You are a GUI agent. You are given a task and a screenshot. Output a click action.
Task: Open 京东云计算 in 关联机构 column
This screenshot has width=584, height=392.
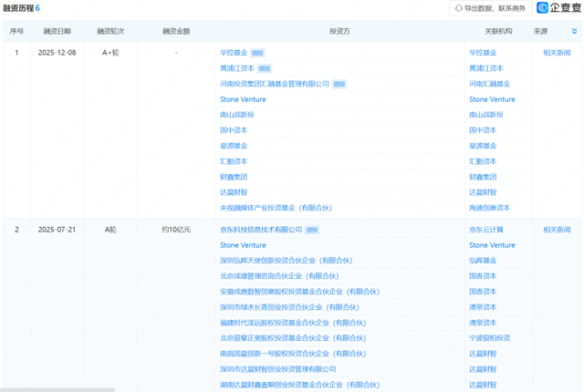click(x=486, y=230)
